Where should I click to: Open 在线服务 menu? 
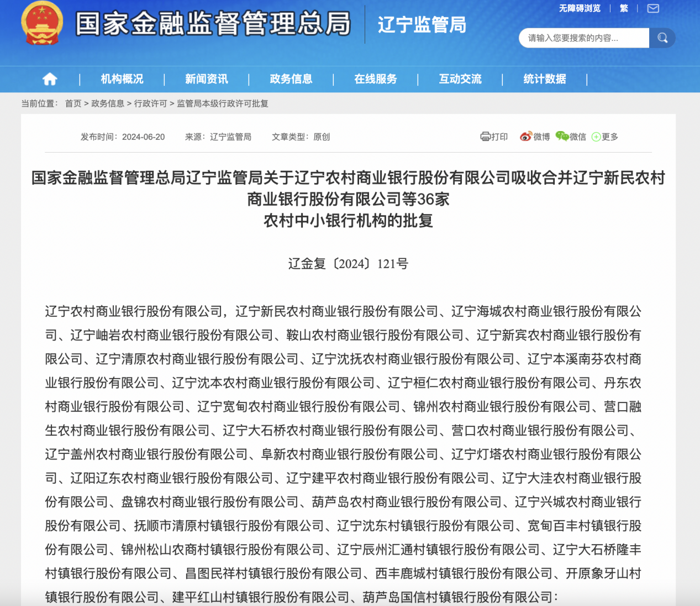click(x=376, y=79)
